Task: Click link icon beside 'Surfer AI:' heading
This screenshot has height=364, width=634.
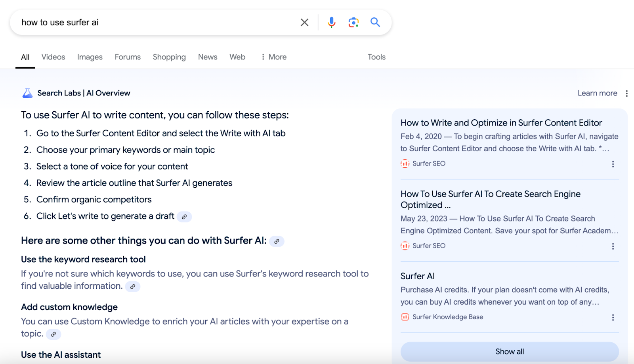Action: 277,241
